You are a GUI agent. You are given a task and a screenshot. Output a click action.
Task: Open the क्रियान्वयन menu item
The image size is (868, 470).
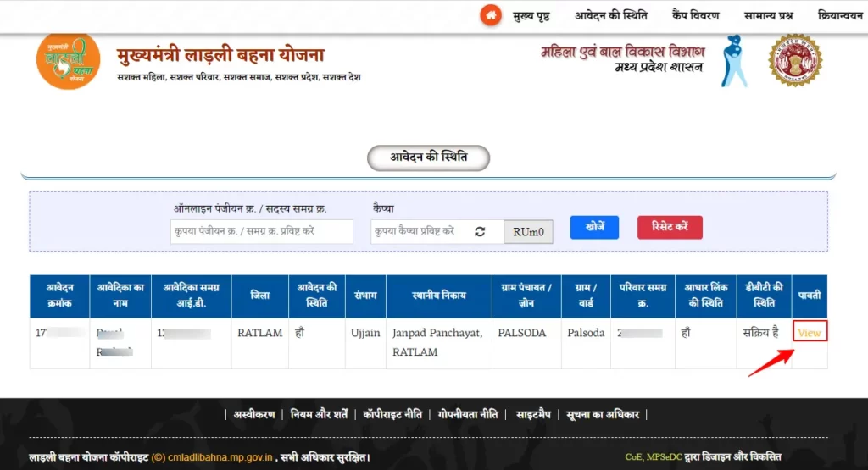[840, 15]
